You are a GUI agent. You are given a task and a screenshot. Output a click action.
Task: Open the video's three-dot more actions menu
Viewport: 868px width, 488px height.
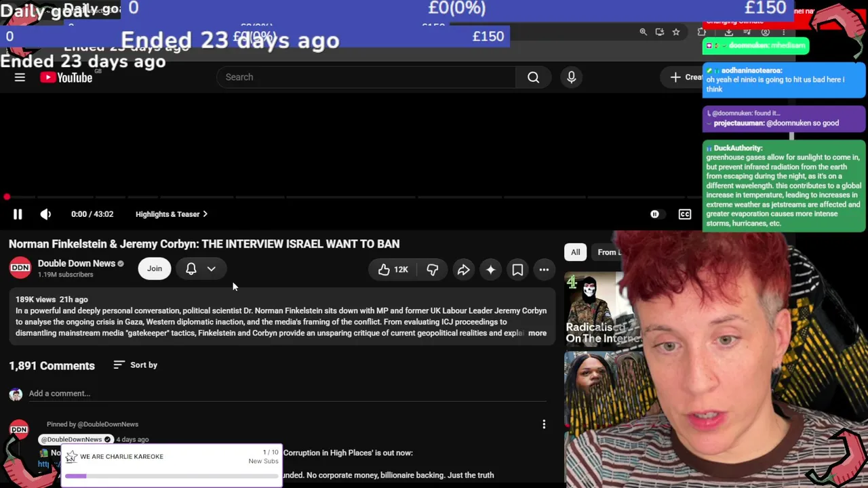tap(544, 270)
